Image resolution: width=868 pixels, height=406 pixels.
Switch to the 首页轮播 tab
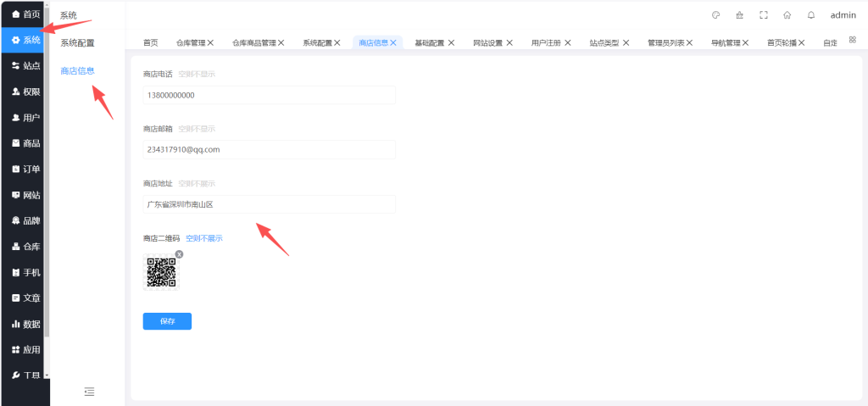[782, 42]
